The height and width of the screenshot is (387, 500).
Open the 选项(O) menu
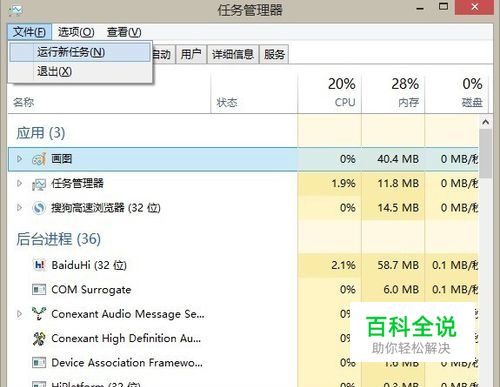[76, 32]
